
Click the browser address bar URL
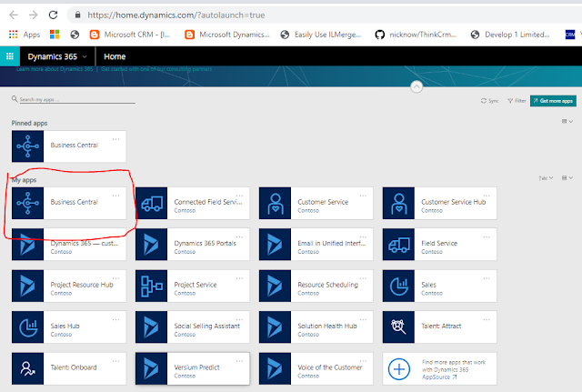[x=176, y=15]
